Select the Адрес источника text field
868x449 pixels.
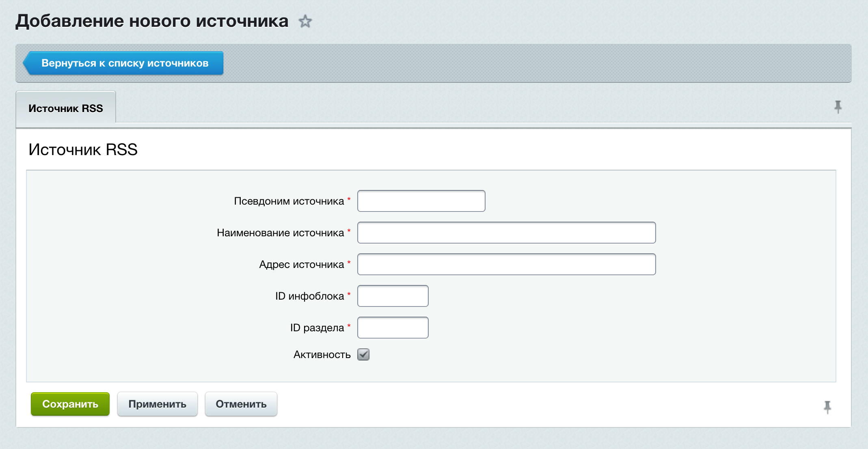pyautogui.click(x=506, y=264)
